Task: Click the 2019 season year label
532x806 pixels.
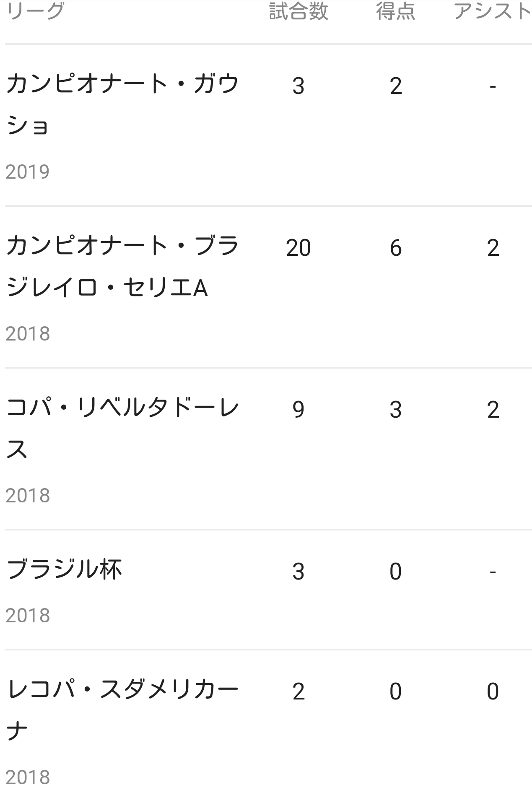Action: point(28,172)
